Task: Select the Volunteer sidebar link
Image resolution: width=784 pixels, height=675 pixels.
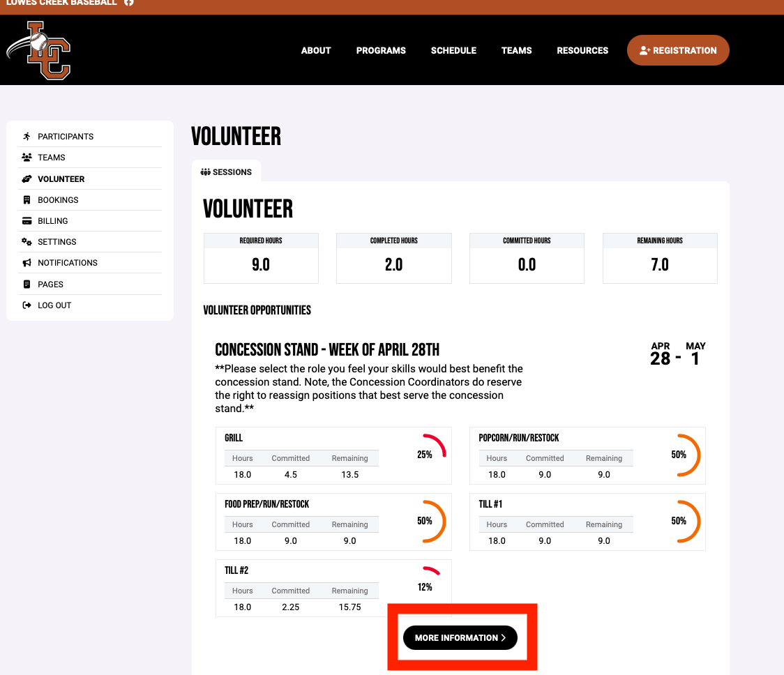Action: click(61, 179)
